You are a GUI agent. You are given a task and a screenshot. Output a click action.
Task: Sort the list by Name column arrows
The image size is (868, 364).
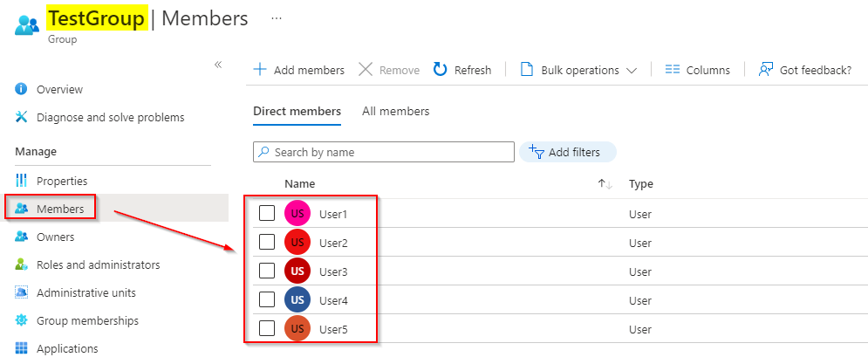[605, 184]
